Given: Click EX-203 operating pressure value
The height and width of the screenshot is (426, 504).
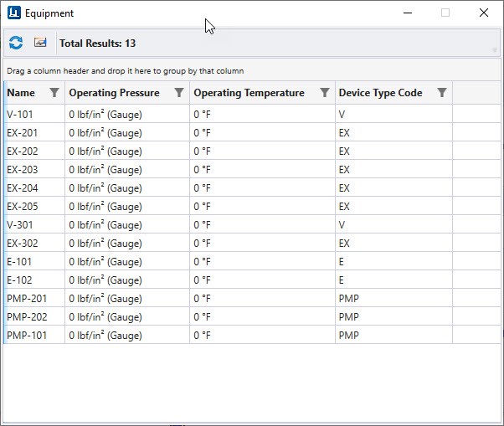Looking at the screenshot, I should [x=105, y=170].
